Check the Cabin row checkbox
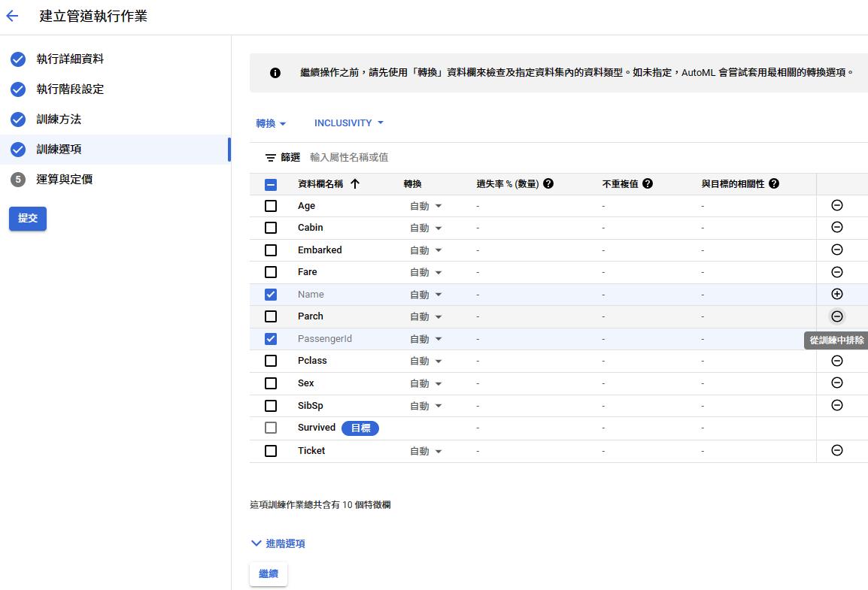The image size is (868, 590). point(271,228)
